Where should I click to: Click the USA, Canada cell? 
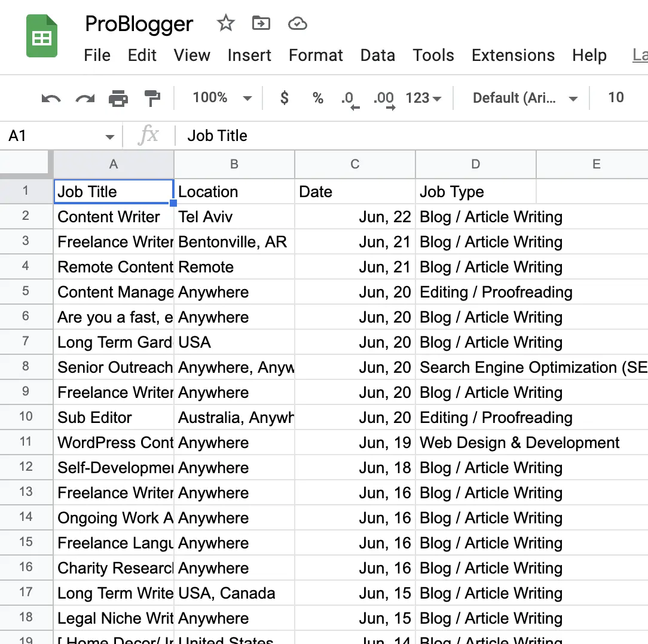pos(234,593)
